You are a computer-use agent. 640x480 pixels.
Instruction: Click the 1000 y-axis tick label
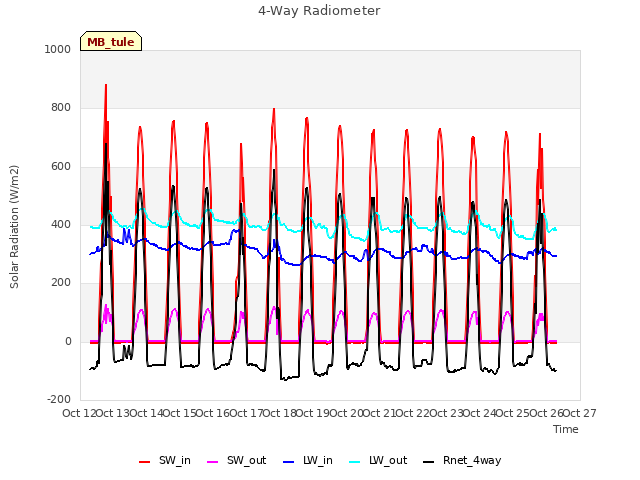coord(58,49)
